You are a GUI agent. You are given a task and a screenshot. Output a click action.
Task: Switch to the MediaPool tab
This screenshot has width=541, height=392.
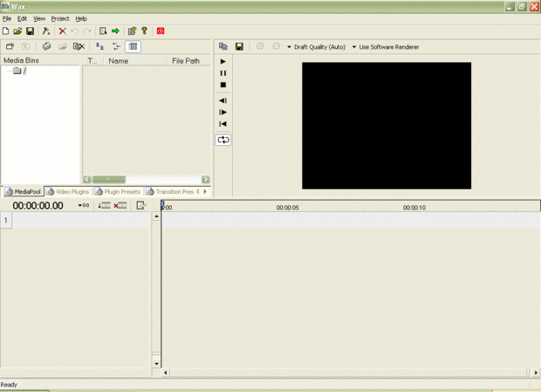point(23,191)
